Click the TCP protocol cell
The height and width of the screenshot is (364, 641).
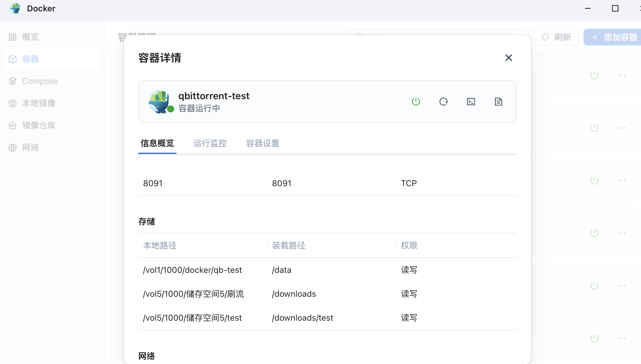[409, 183]
